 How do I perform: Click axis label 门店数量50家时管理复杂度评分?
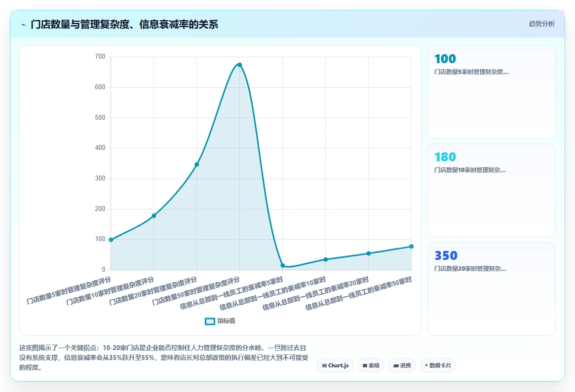tap(196, 291)
